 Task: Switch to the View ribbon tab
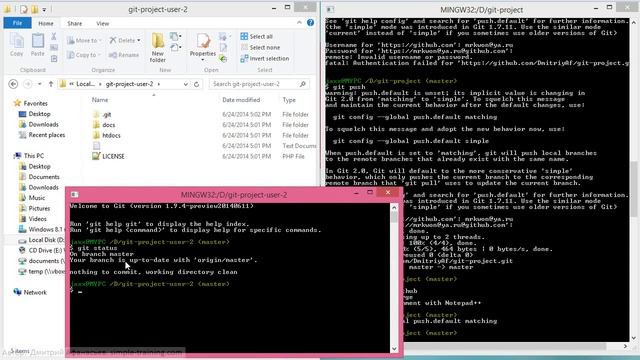click(102, 23)
